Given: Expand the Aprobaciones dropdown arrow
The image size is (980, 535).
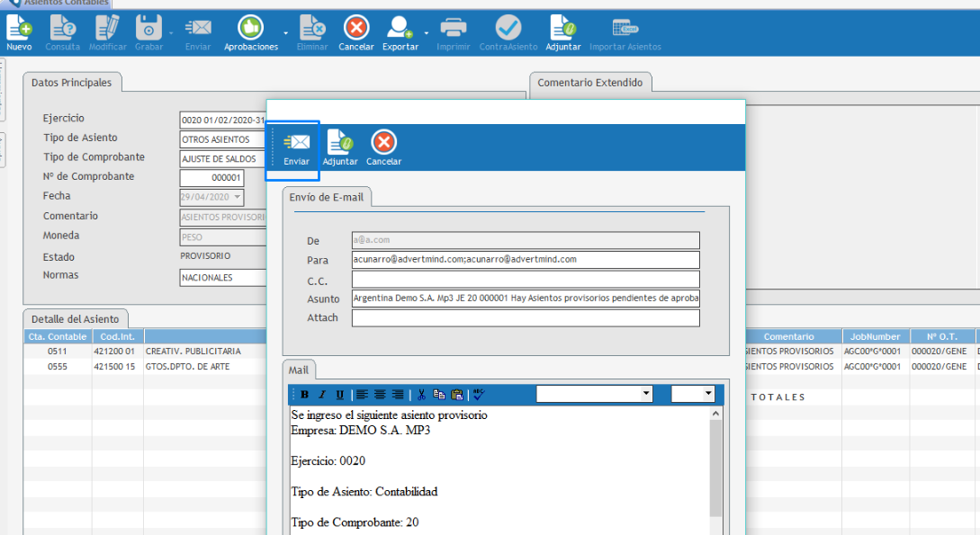Looking at the screenshot, I should [x=286, y=33].
